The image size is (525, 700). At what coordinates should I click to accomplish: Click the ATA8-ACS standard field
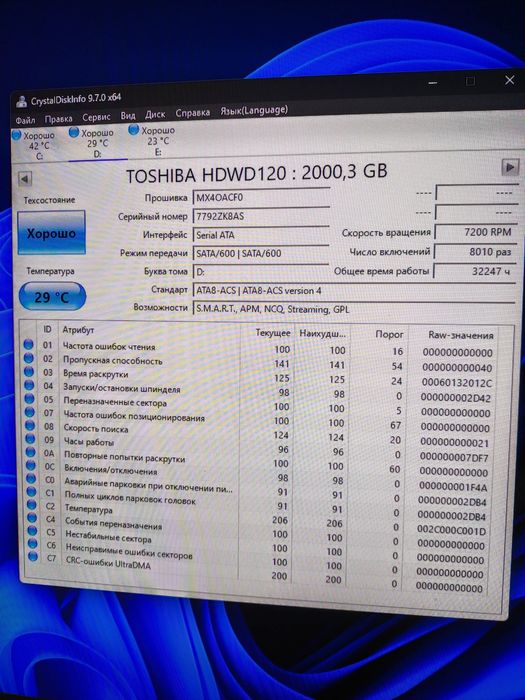pyautogui.click(x=354, y=290)
